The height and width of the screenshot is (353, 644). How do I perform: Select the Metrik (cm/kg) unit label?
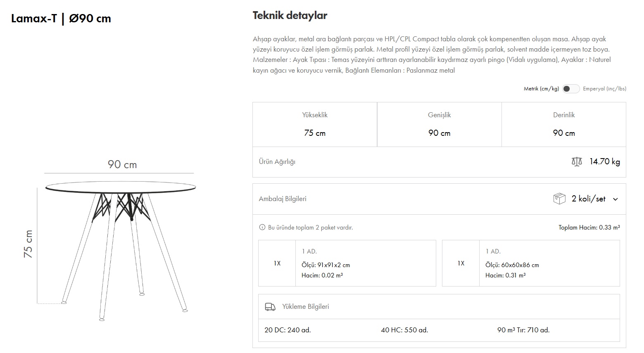[541, 89]
